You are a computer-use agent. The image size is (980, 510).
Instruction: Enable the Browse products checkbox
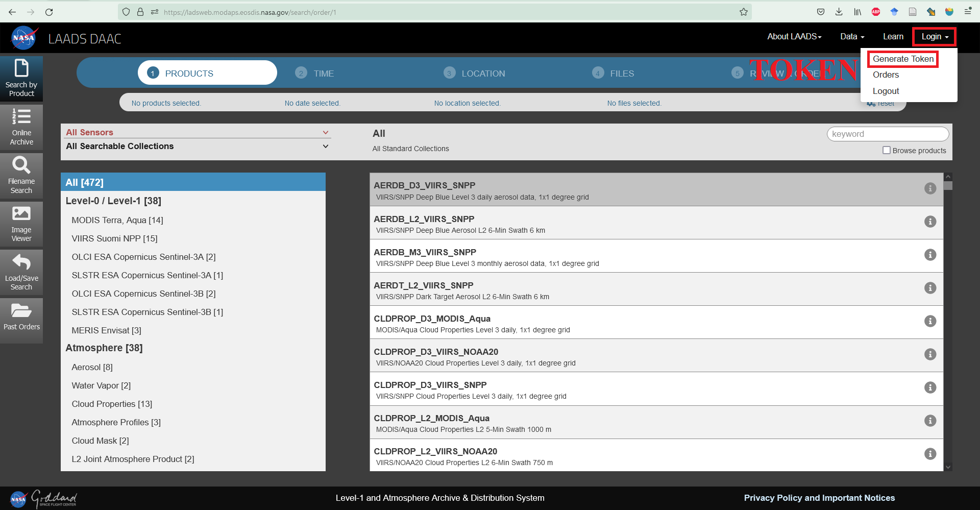(x=887, y=150)
